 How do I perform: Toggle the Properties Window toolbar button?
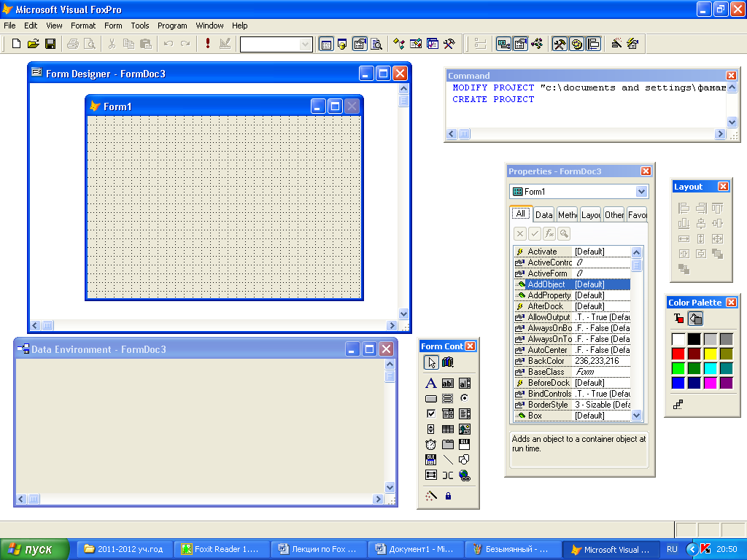(520, 44)
